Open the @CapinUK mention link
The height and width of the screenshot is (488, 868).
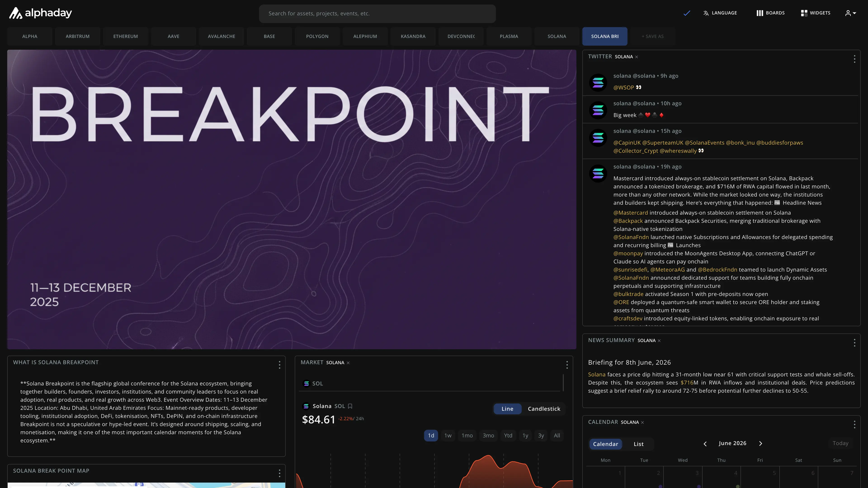click(627, 143)
